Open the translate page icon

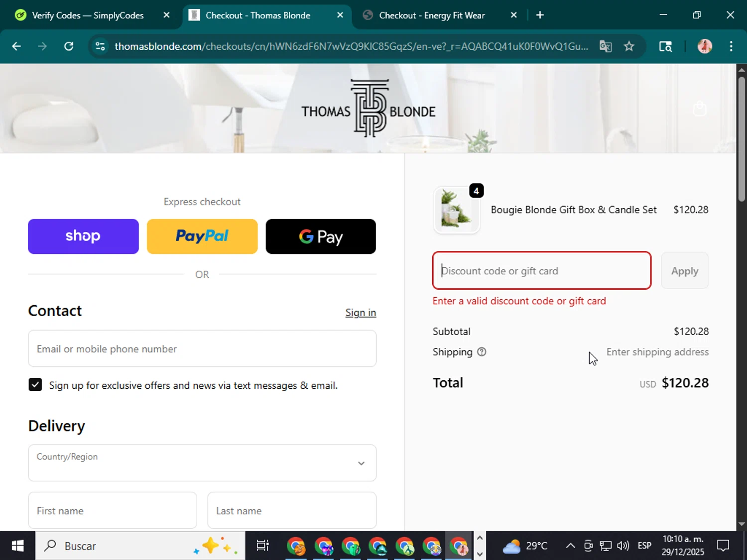[x=606, y=46]
